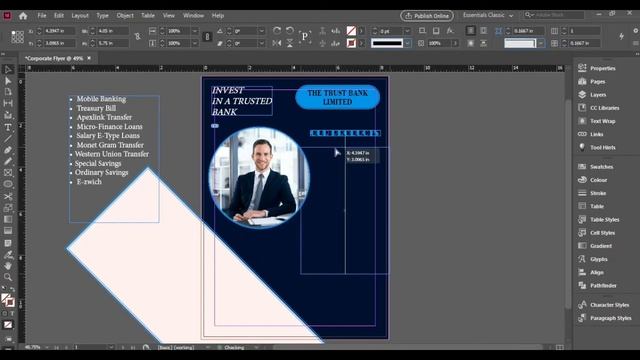
Task: Close the Corporate Flyer document tab
Action: pyautogui.click(x=89, y=58)
